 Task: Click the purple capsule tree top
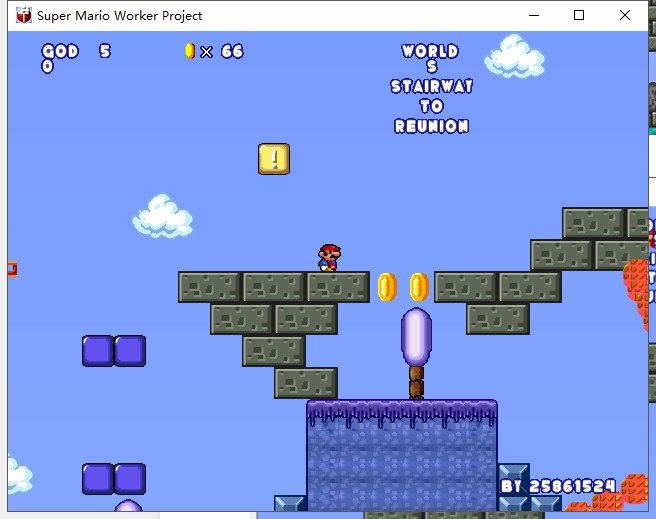point(416,337)
